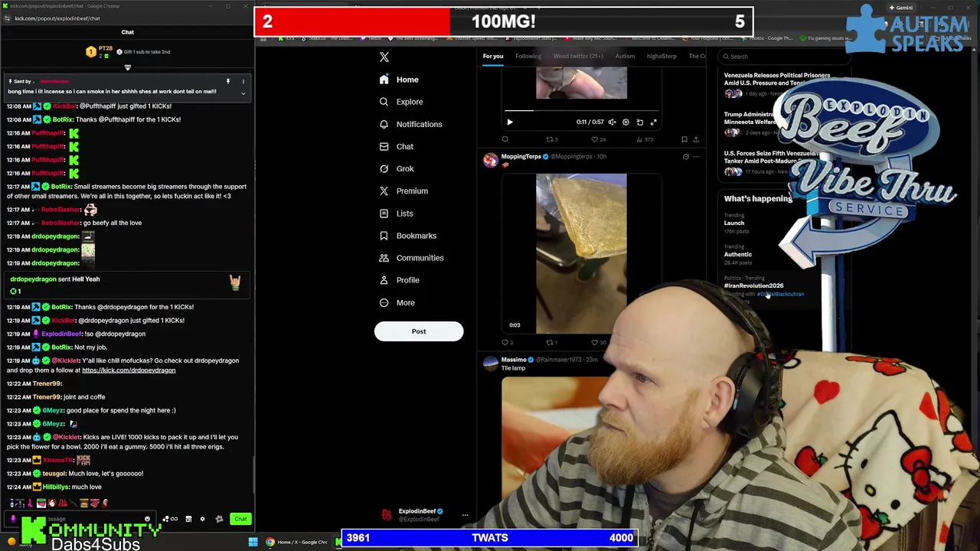
Task: Open More menu in X sidebar
Action: tap(397, 302)
